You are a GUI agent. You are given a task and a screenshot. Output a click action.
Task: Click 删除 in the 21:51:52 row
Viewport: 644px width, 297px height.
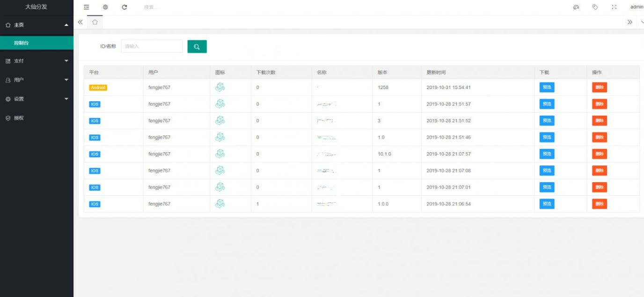[600, 120]
